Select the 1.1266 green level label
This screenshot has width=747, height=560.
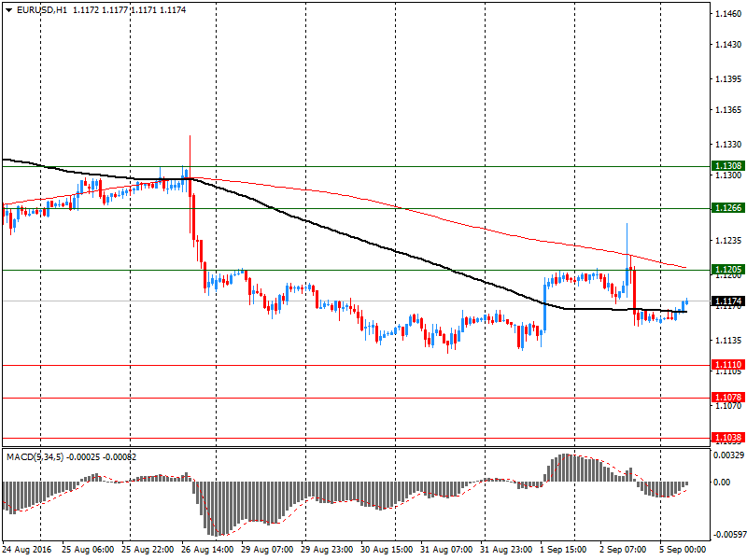[728, 207]
